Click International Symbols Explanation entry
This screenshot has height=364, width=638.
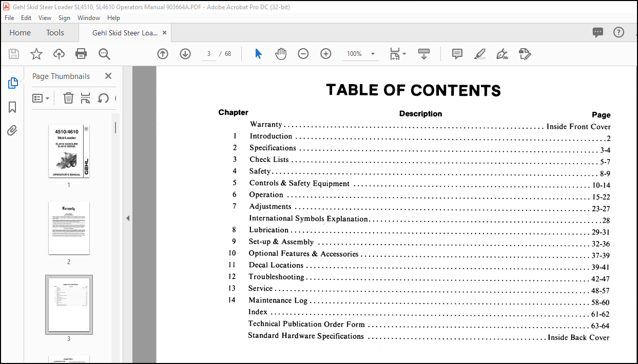308,218
